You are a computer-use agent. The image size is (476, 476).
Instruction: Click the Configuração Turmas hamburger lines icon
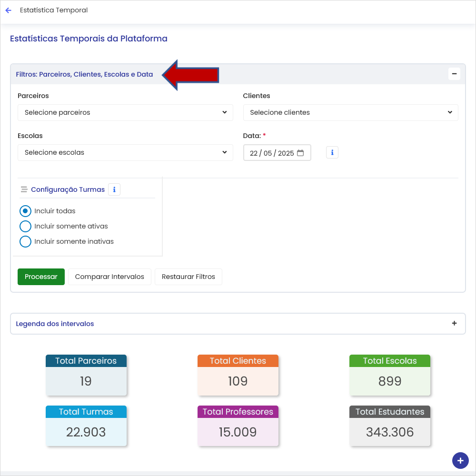coord(24,189)
